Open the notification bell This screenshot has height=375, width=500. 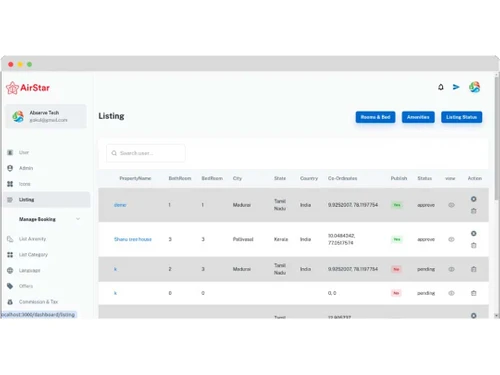441,87
